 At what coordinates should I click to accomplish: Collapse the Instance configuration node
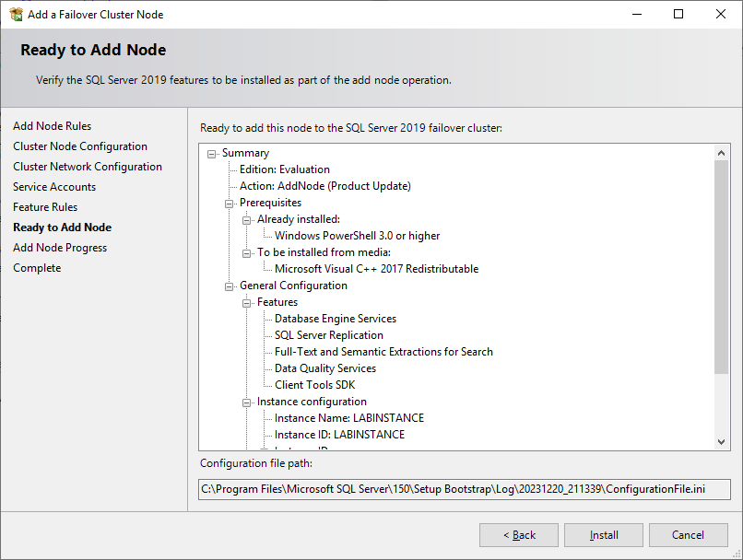click(x=246, y=402)
